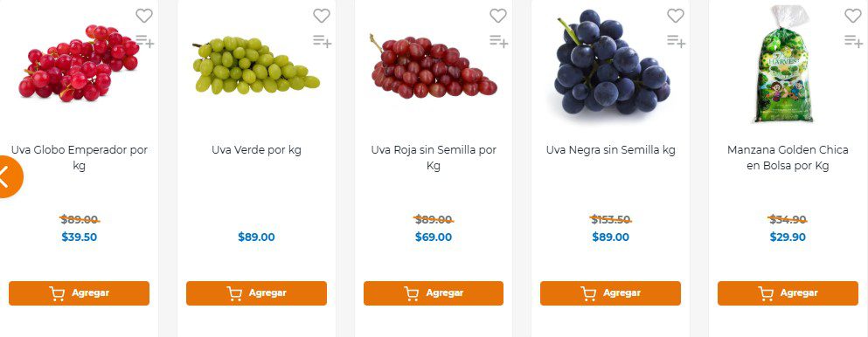Add Manzana Golden Chica to list icon

(854, 41)
